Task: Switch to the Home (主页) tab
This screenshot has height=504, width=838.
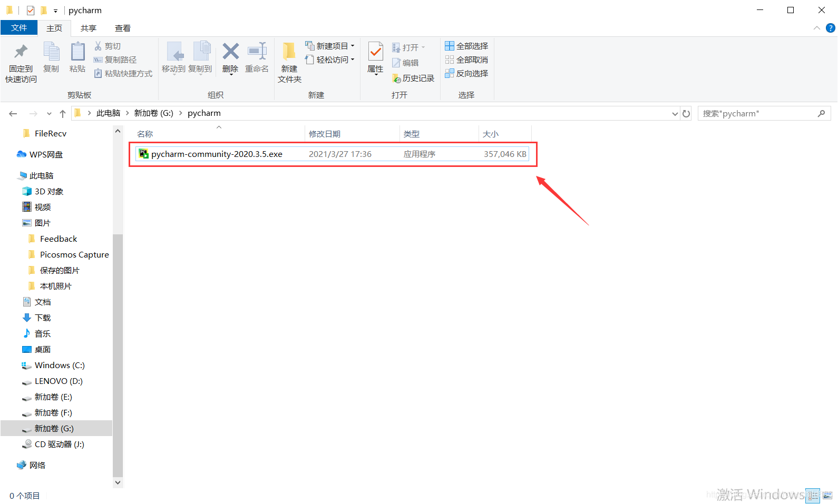Action: (54, 28)
